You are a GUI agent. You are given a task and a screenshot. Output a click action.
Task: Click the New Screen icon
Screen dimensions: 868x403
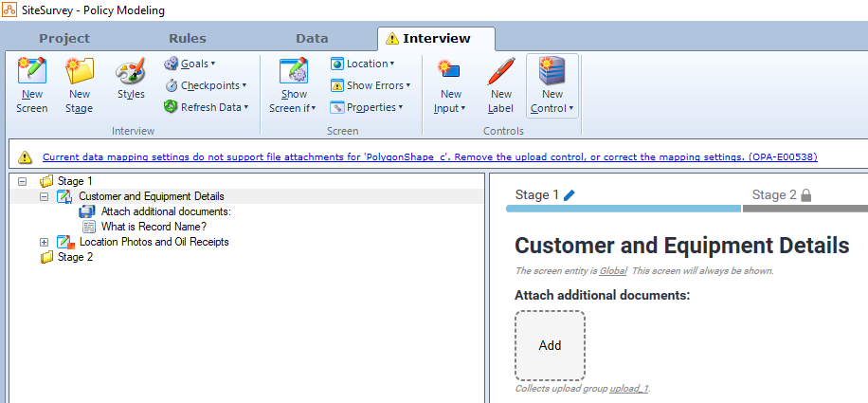(x=32, y=70)
